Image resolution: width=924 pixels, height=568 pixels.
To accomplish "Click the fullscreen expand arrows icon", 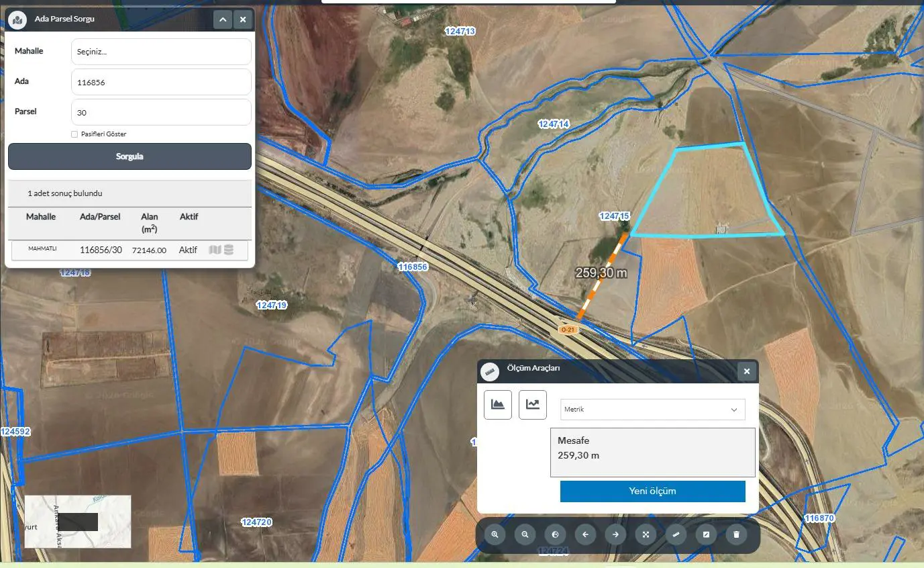I will 646,534.
